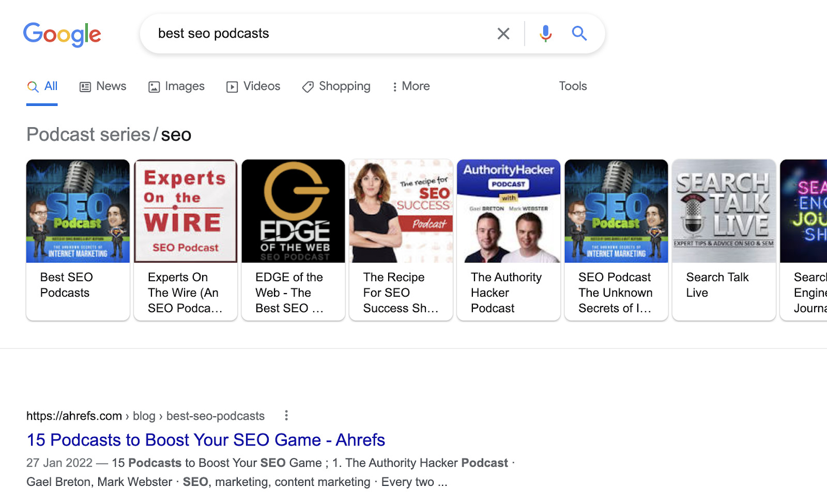This screenshot has height=504, width=827.
Task: Click the News icon next to All
Action: coord(85,86)
